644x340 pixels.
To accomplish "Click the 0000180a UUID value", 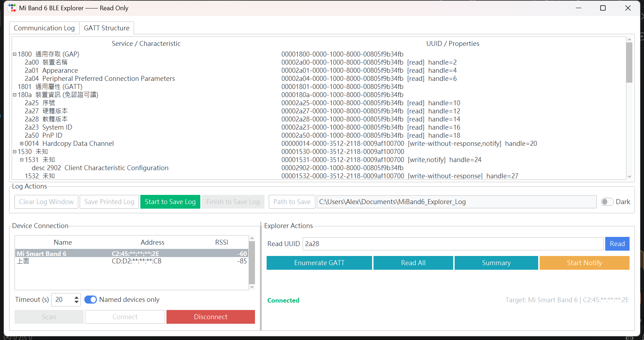I will coord(342,95).
